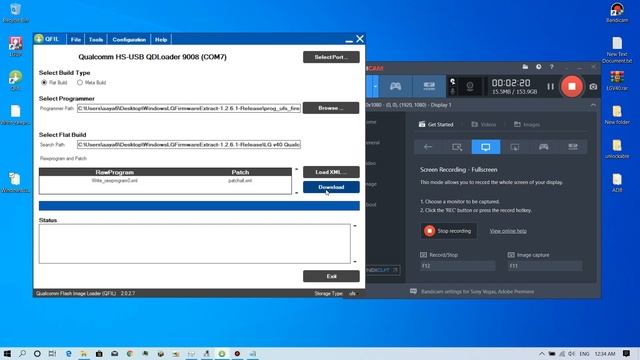Viewport: 640px width, 360px height.
Task: Toggle the microphone icon in Bandicam
Action: (453, 91)
